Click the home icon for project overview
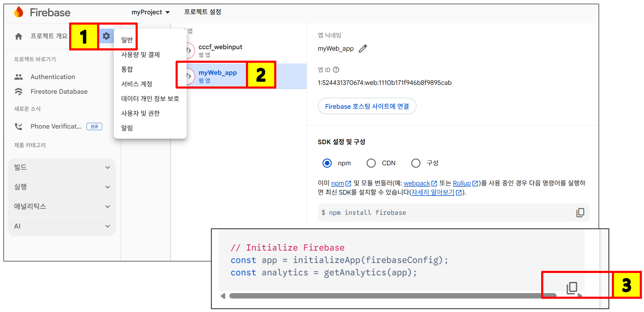Viewport: 644px width, 312px height. tap(19, 36)
